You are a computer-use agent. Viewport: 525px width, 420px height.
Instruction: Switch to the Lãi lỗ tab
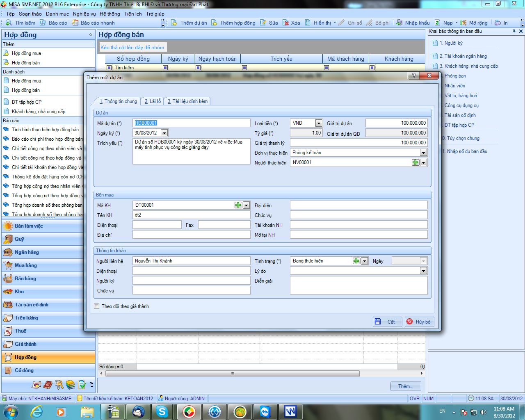152,101
